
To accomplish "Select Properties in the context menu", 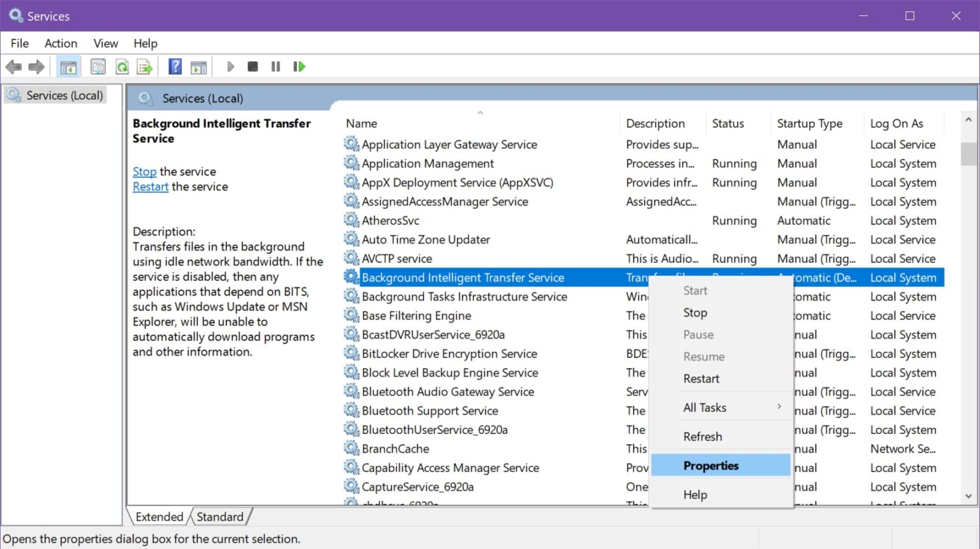I will tap(711, 465).
